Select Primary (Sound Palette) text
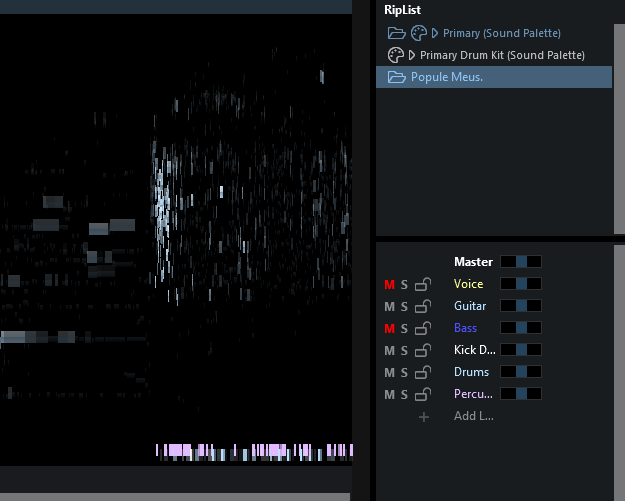625x501 pixels. click(502, 33)
